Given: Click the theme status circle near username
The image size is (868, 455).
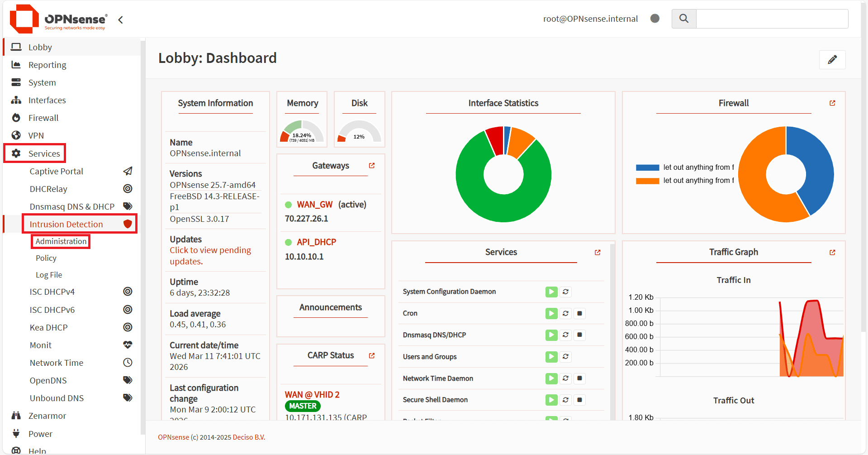Looking at the screenshot, I should click(x=655, y=19).
